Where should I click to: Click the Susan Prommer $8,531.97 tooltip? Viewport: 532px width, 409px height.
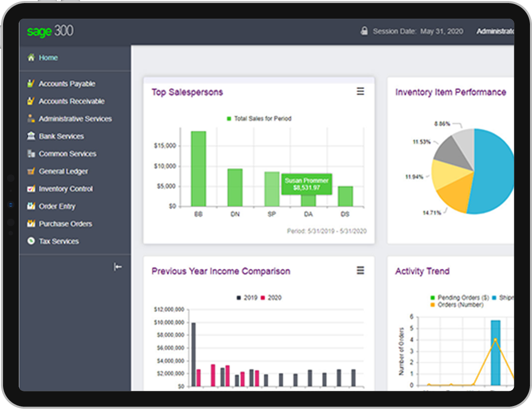point(307,184)
